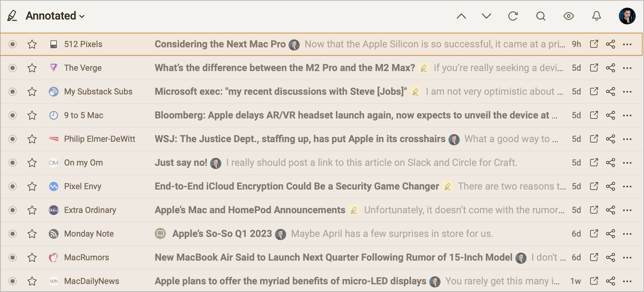This screenshot has height=292, width=644.
Task: Toggle the eye visibility filter
Action: pos(569,16)
